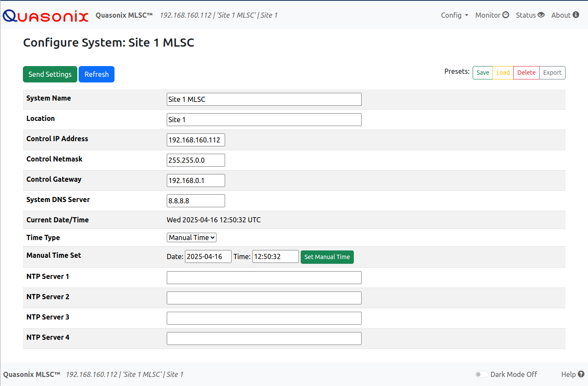Image resolution: width=588 pixels, height=386 pixels.
Task: Click the eye icon next to Status
Action: [x=542, y=15]
